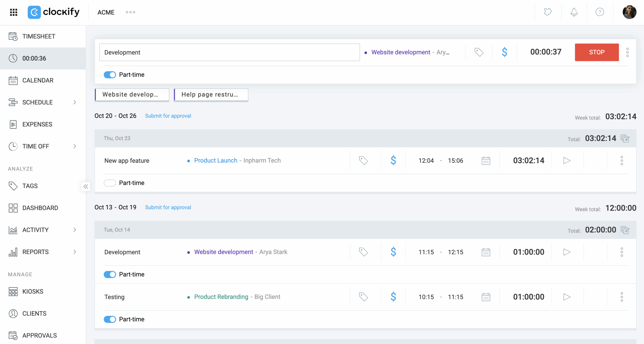Turn off Part-time for the Testing entry

point(110,319)
